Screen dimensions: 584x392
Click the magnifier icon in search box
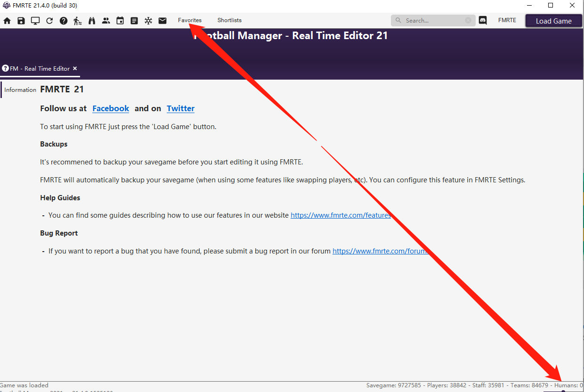pyautogui.click(x=398, y=20)
